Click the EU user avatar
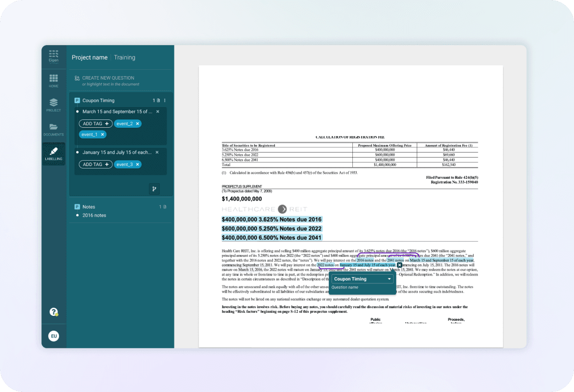Viewport: 574px width, 392px height. [x=54, y=336]
